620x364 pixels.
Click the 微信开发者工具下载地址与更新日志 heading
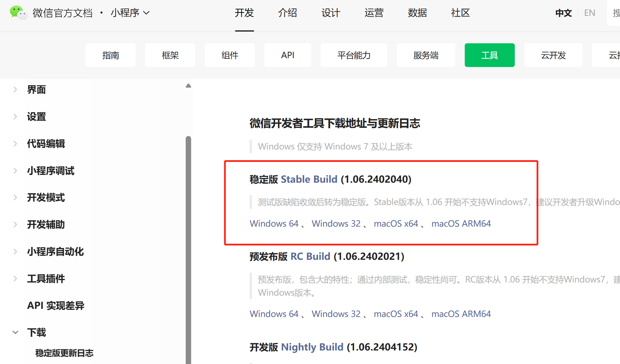click(335, 123)
